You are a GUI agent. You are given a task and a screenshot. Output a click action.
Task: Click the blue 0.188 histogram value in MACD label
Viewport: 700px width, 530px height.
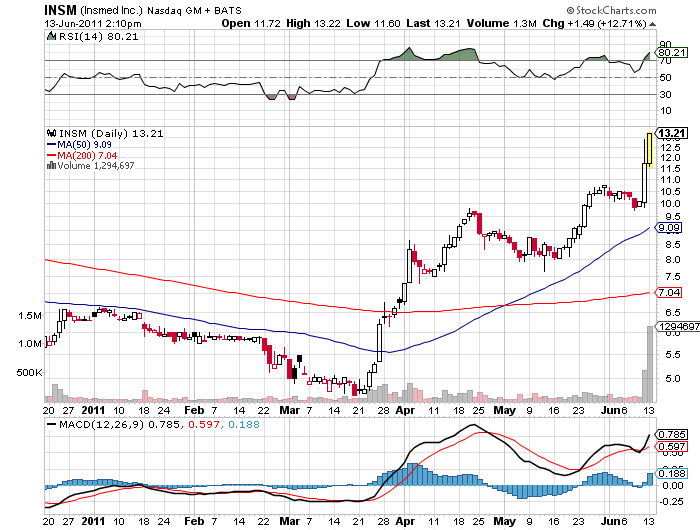coord(244,424)
